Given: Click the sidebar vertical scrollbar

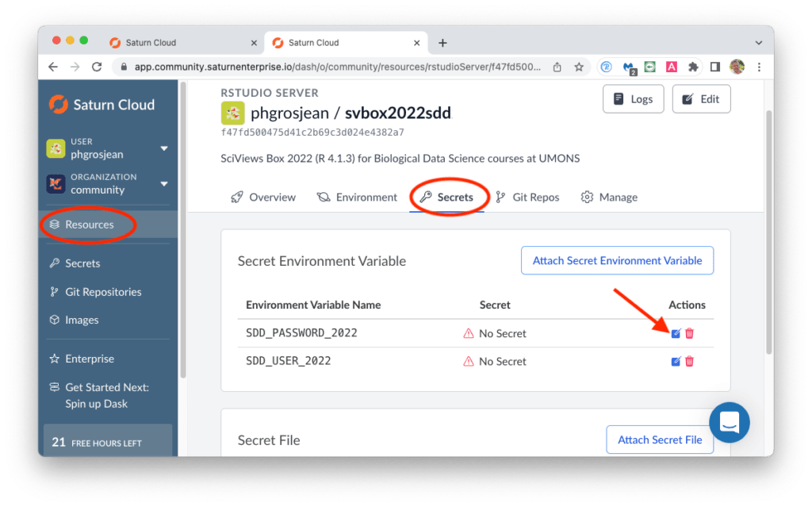Looking at the screenshot, I should click(183, 231).
